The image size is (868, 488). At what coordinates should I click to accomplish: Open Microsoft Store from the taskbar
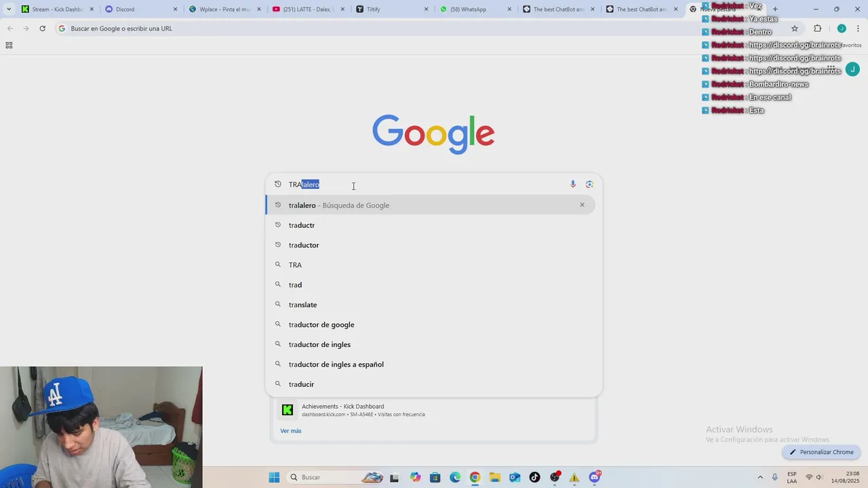(435, 477)
